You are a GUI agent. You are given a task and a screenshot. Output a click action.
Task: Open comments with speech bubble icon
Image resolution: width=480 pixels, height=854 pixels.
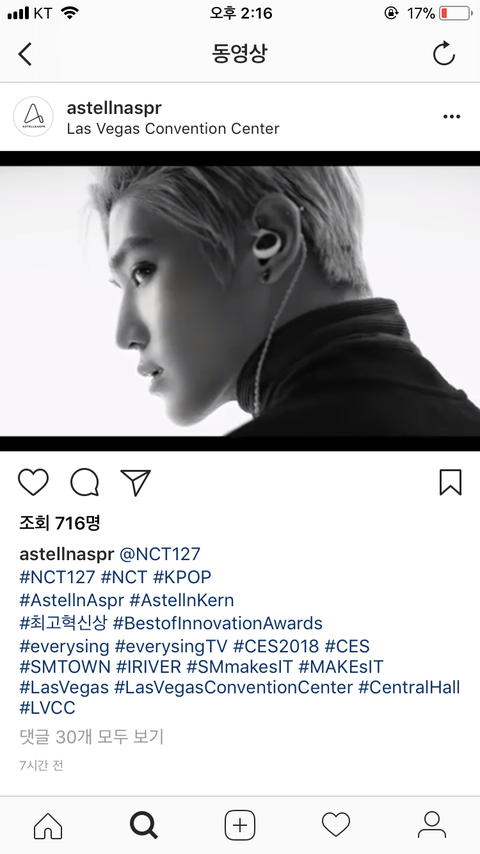(x=84, y=482)
